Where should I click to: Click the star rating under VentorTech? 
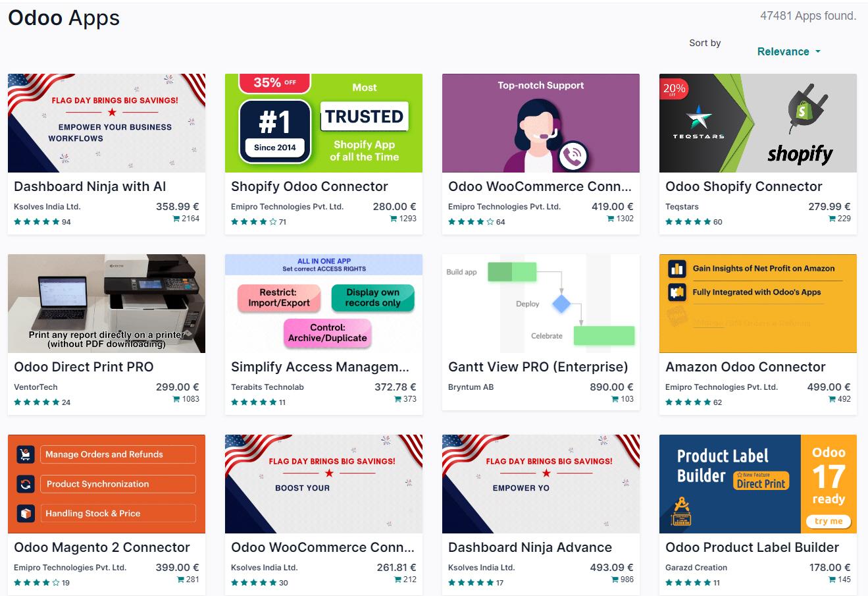click(x=37, y=402)
